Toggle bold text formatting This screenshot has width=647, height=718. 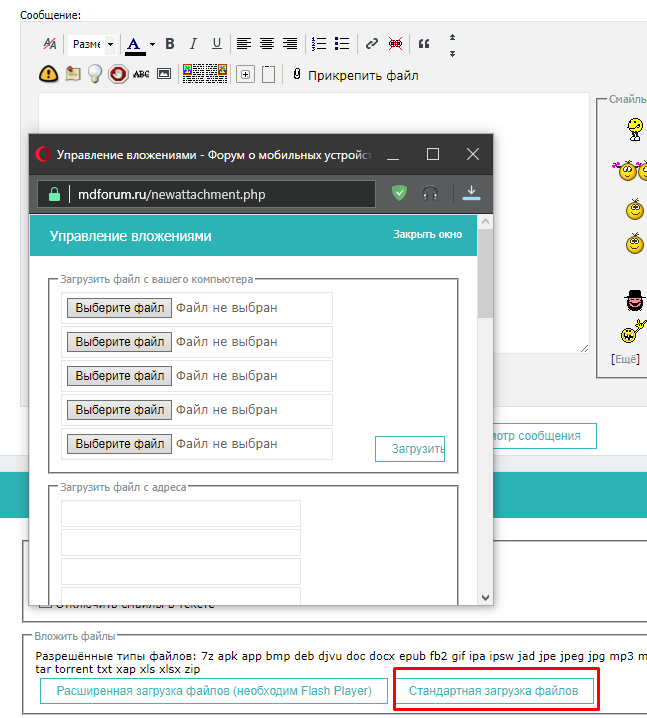170,44
